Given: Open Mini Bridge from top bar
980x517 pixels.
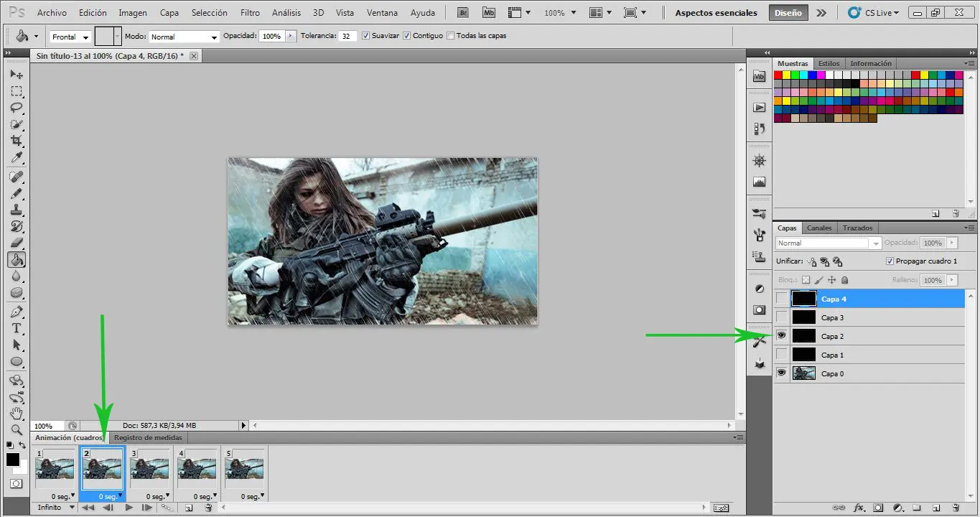Looking at the screenshot, I should 489,13.
